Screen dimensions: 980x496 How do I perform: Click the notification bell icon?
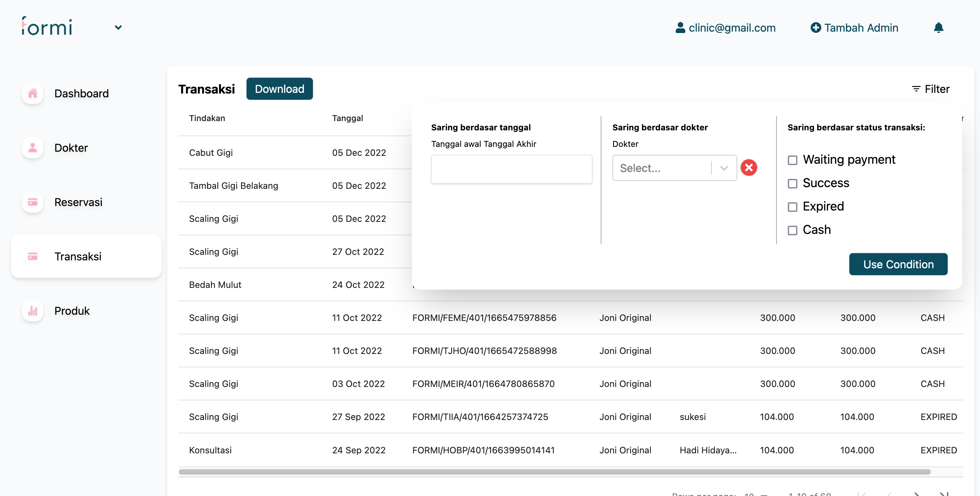938,28
